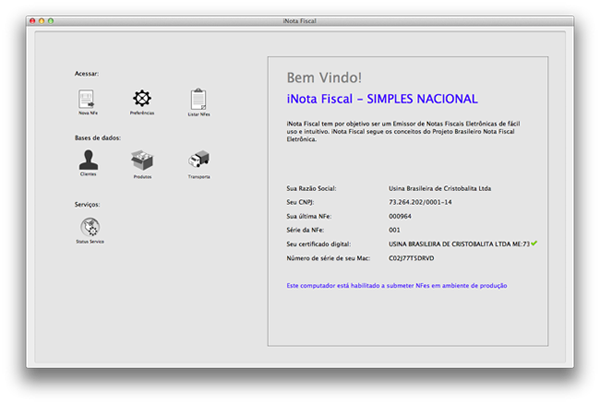Open Preferências gear icon
This screenshot has width=600, height=404.
pos(142,98)
